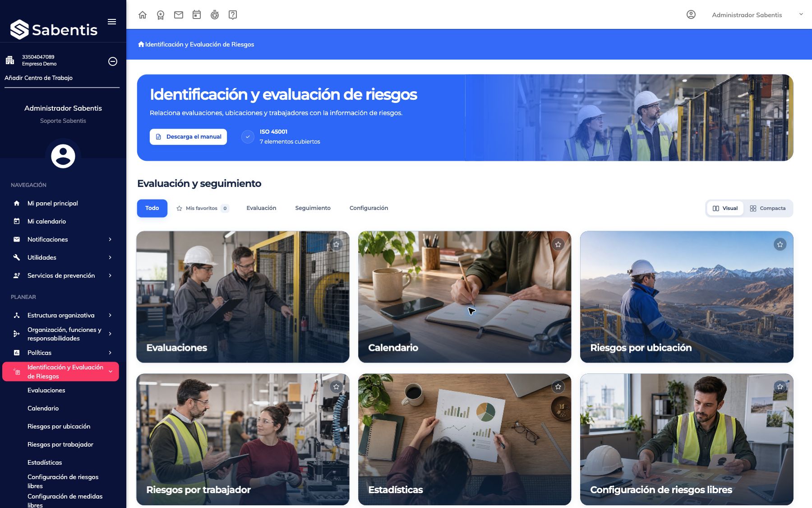
Task: Click the sidebar user avatar
Action: (x=63, y=156)
